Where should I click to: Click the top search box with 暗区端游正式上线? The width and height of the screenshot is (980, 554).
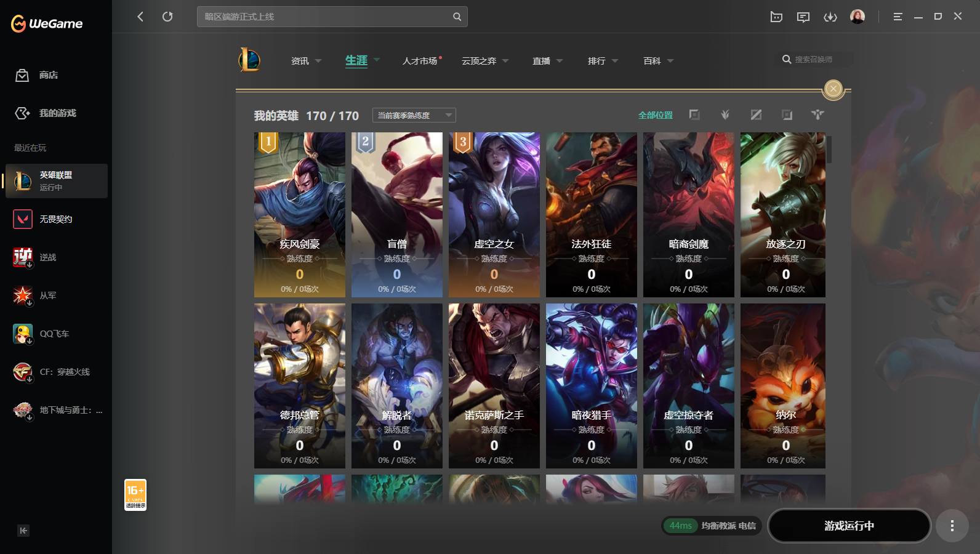pyautogui.click(x=332, y=17)
